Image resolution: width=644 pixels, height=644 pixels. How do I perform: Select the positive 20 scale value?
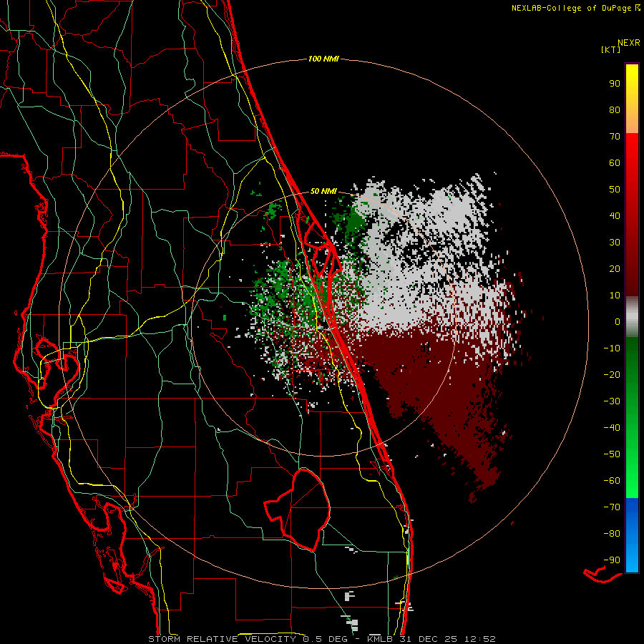click(x=615, y=268)
